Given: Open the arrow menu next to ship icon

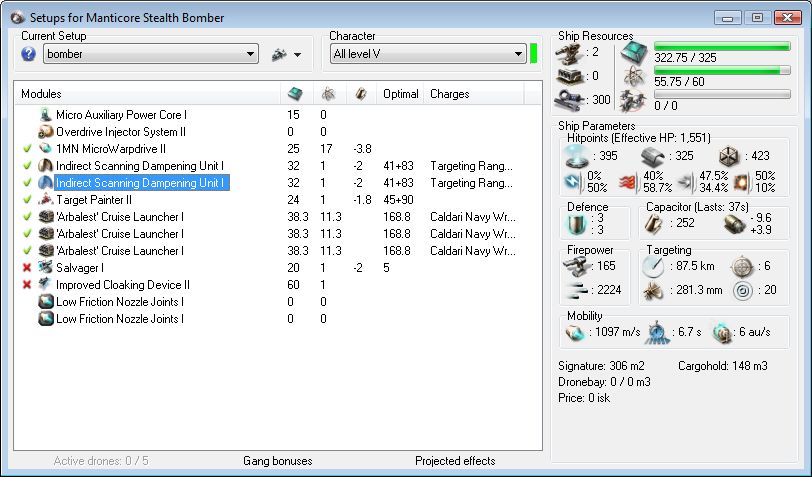Looking at the screenshot, I should 297,54.
